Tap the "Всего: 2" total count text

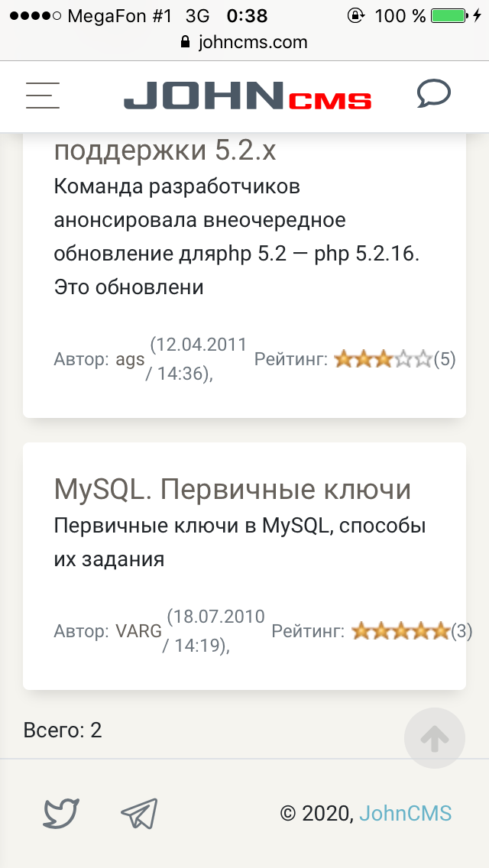point(63,730)
